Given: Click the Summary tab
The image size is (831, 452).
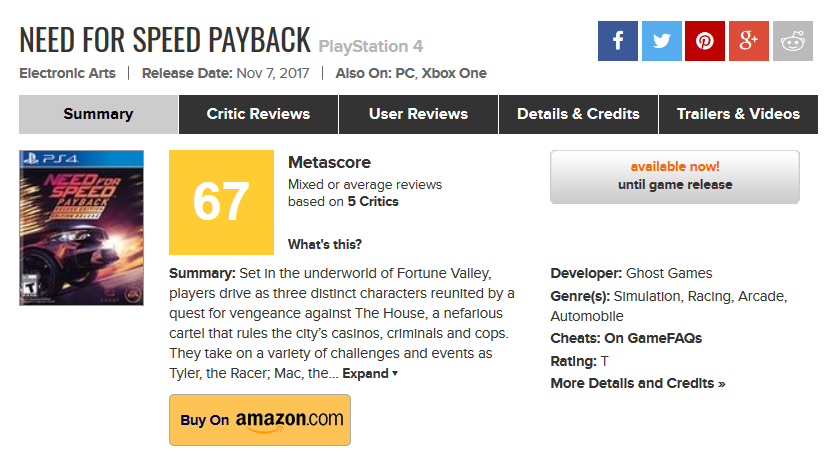Looking at the screenshot, I should (x=98, y=114).
